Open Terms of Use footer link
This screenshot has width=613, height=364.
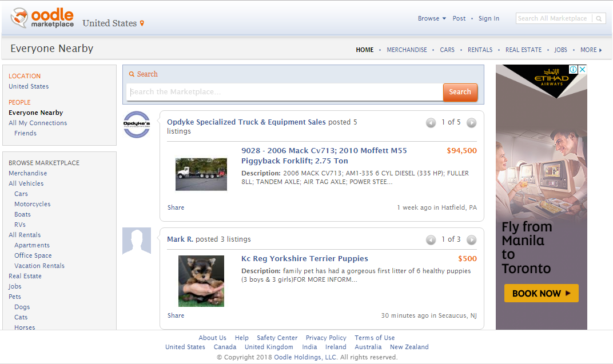tap(375, 338)
